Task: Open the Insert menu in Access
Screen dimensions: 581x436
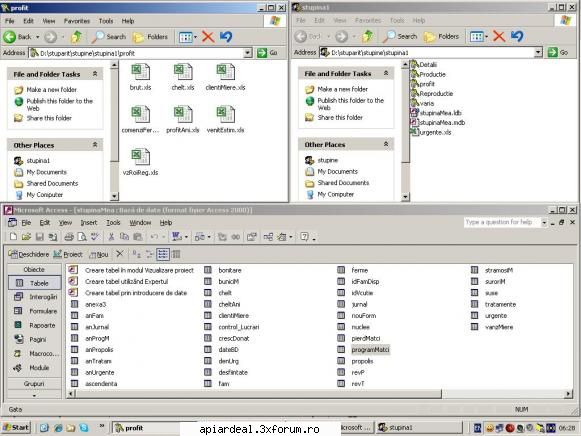Action: click(x=89, y=223)
